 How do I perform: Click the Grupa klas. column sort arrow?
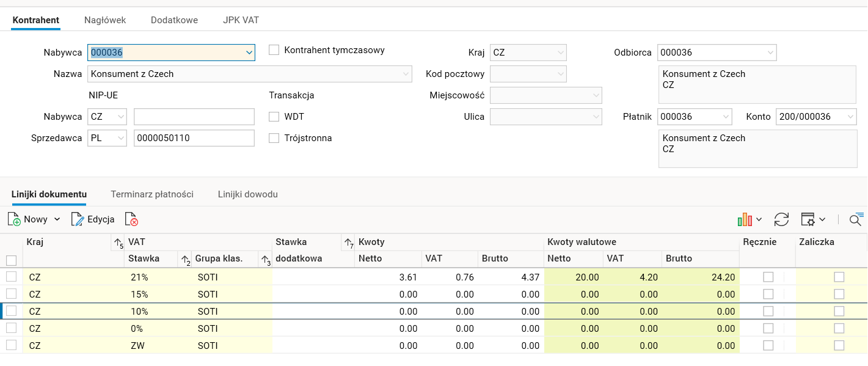pyautogui.click(x=265, y=259)
